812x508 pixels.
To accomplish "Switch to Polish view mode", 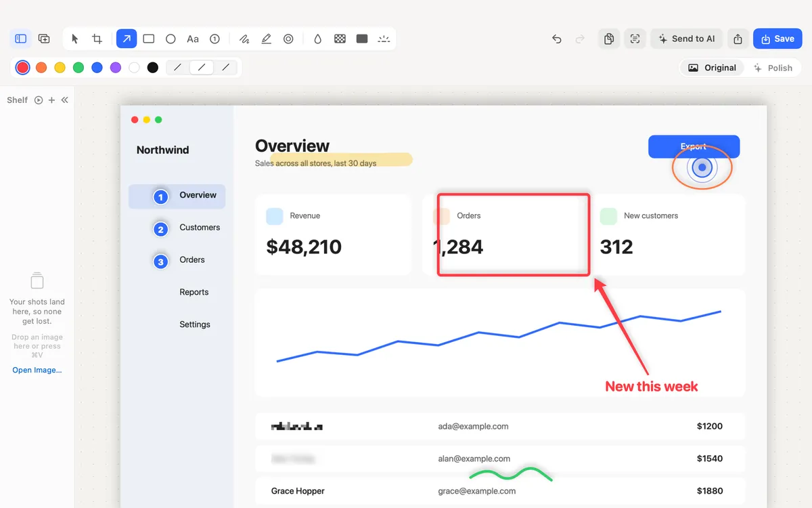I will coord(773,68).
